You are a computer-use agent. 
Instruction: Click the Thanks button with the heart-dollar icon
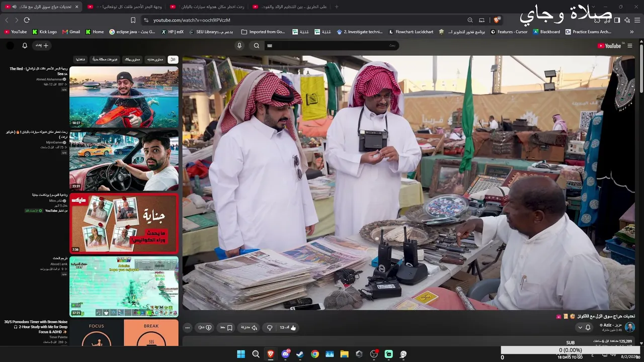(x=205, y=328)
